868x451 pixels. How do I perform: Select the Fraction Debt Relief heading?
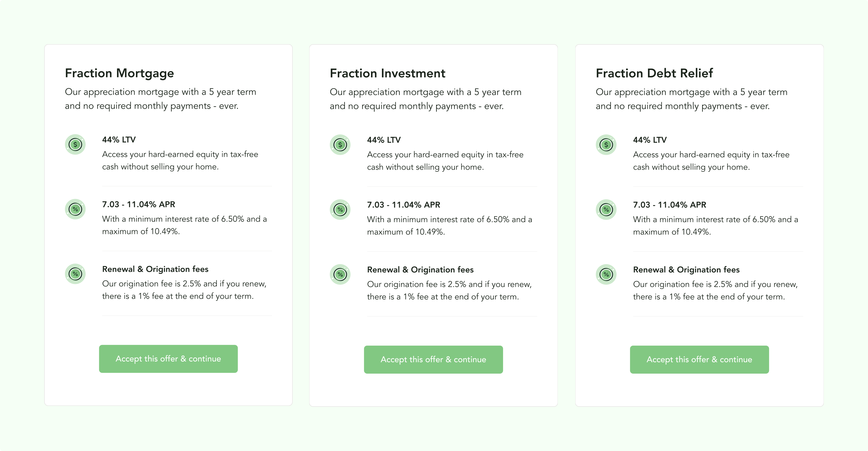pyautogui.click(x=654, y=73)
